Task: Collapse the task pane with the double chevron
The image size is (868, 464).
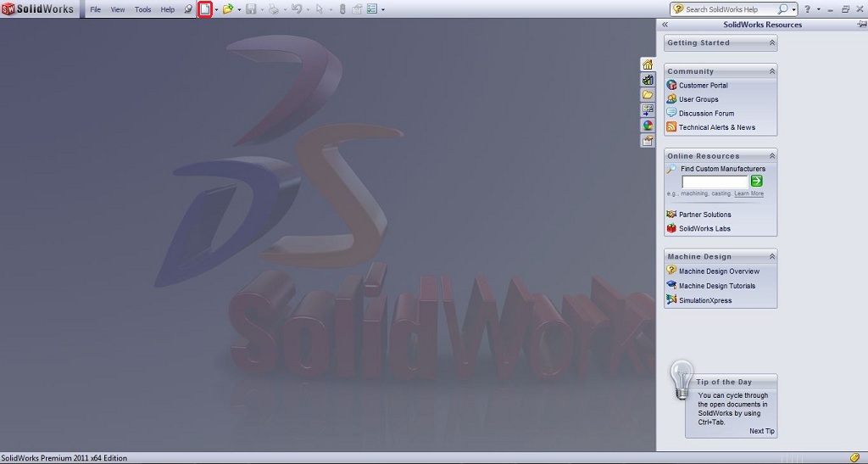Action: pos(665,25)
